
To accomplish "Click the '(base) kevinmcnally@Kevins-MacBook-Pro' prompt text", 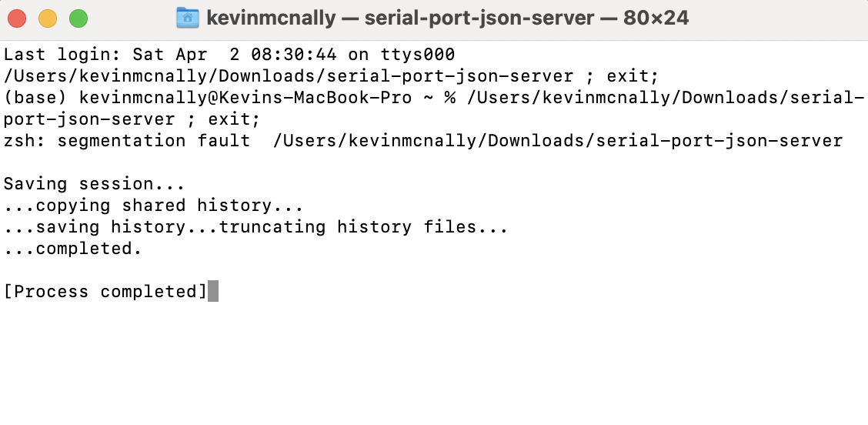I will click(208, 98).
